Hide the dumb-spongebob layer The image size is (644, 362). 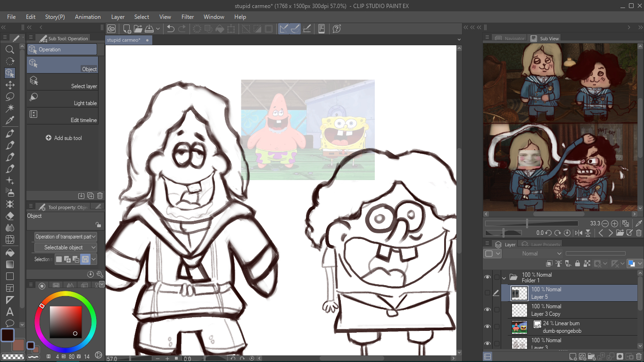point(487,327)
